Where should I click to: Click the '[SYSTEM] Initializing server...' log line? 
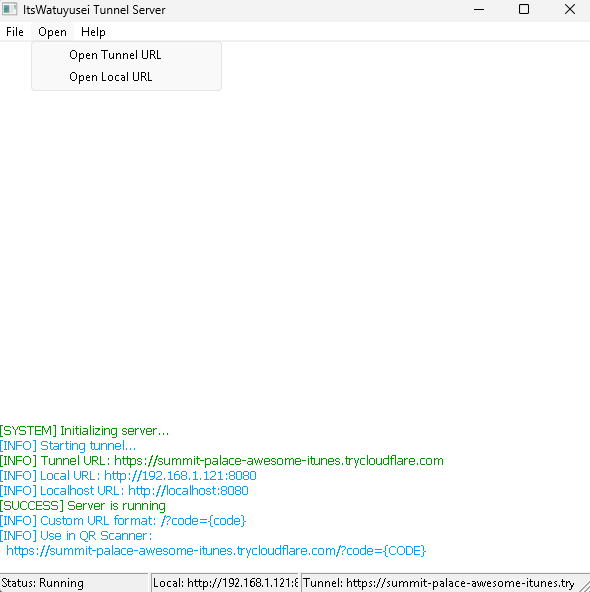click(85, 430)
